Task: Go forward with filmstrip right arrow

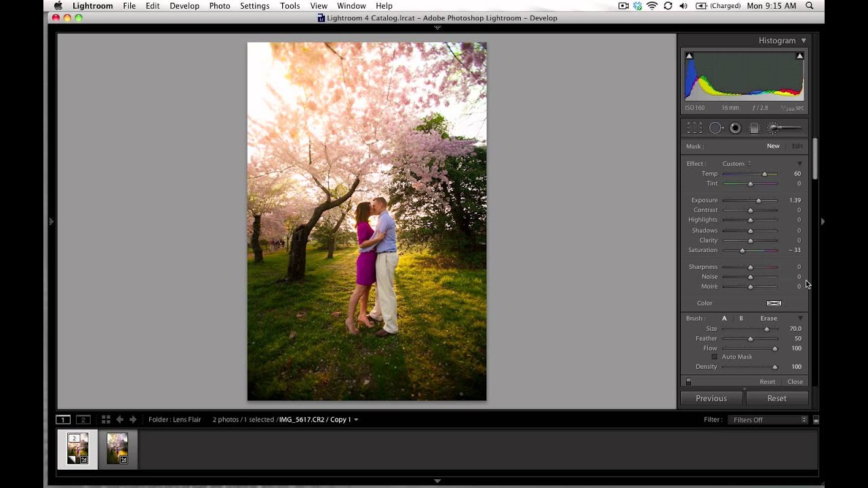Action: pyautogui.click(x=133, y=420)
